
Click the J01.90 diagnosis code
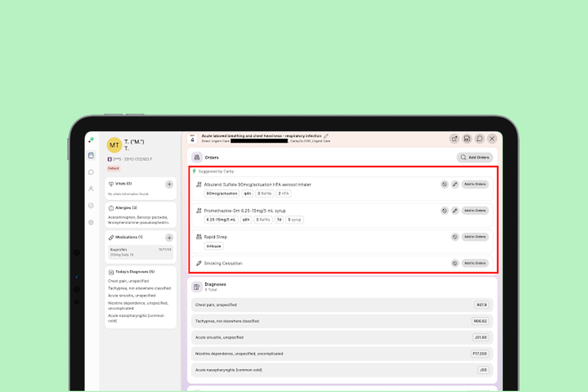pyautogui.click(x=481, y=337)
